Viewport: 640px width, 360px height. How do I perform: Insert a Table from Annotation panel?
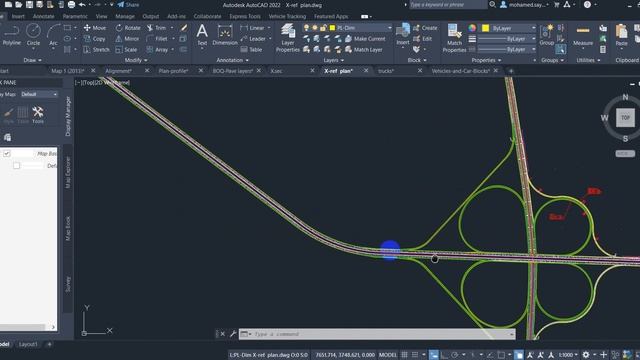click(251, 49)
